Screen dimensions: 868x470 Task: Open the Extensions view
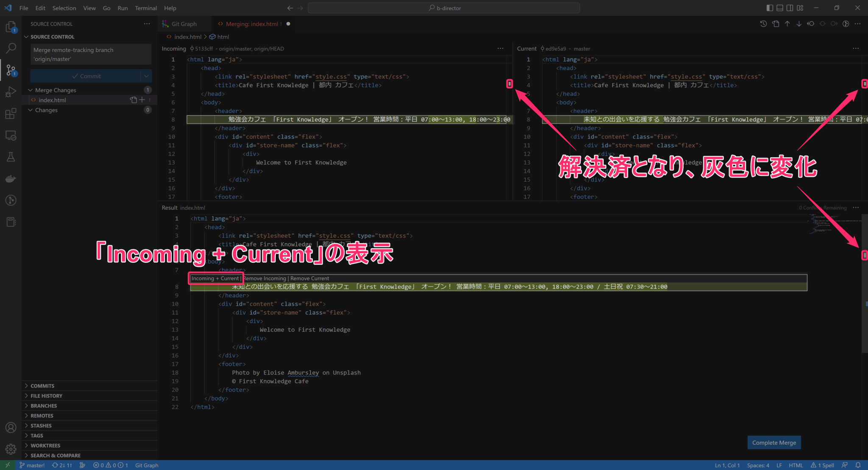11,114
